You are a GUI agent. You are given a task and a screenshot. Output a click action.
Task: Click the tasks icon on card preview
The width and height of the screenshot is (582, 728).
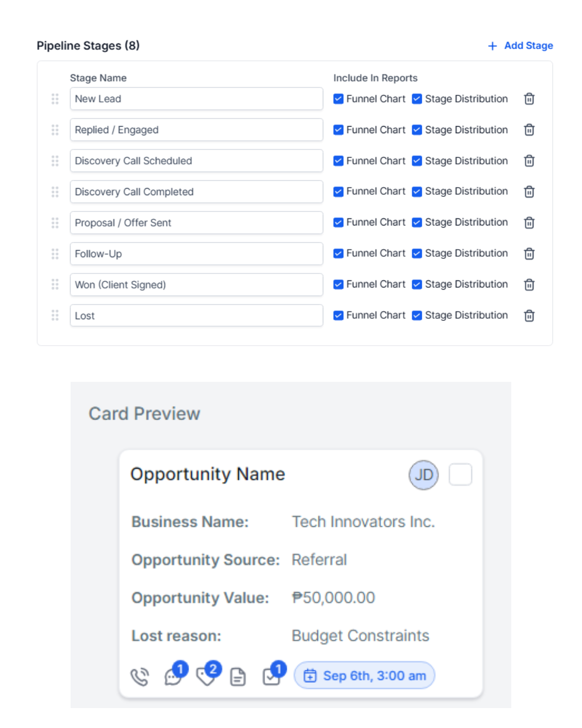click(272, 676)
